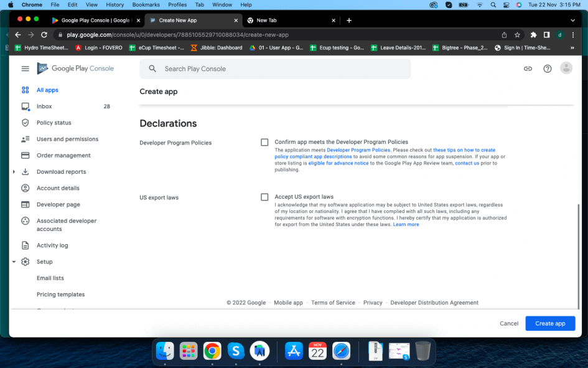Open the Learn more link

(406, 225)
